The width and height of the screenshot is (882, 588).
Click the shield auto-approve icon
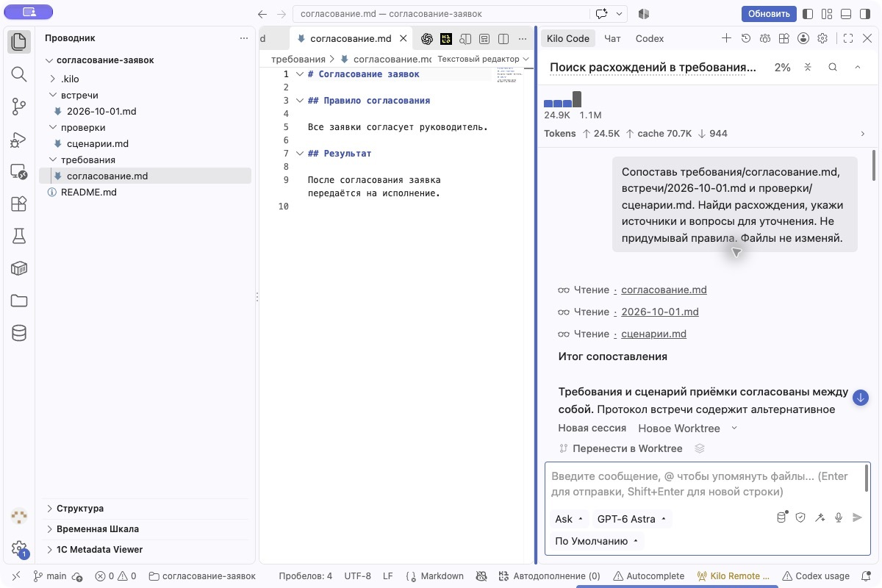click(800, 517)
